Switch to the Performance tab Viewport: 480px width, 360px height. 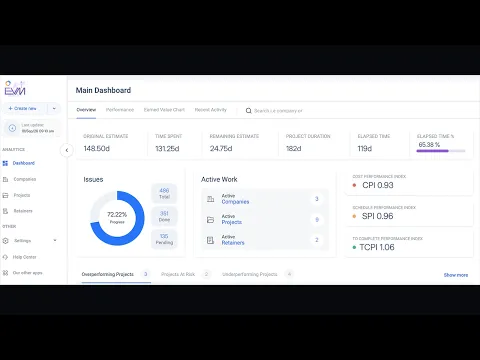click(120, 110)
